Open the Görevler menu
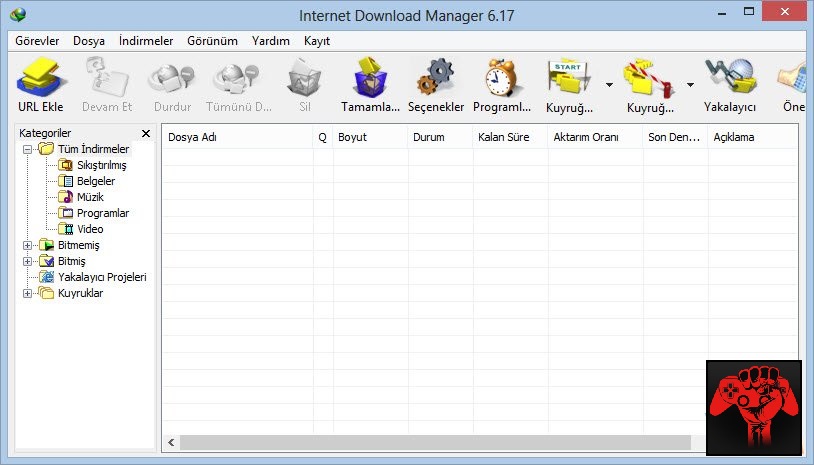The height and width of the screenshot is (465, 814). click(37, 41)
